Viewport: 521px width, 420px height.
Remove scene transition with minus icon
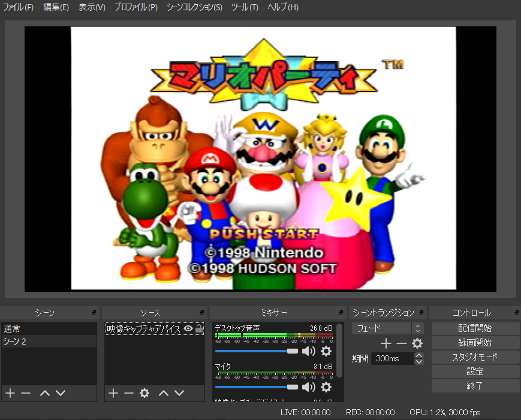coord(401,343)
